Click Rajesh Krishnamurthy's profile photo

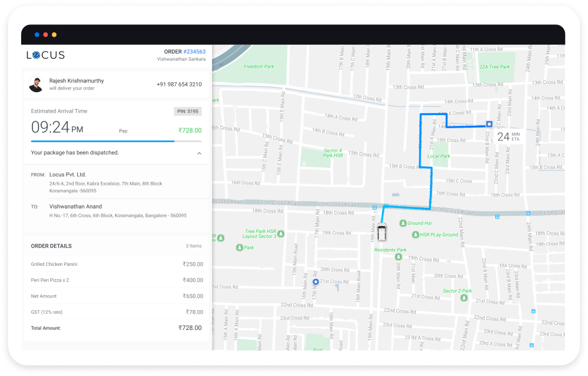[x=36, y=85]
